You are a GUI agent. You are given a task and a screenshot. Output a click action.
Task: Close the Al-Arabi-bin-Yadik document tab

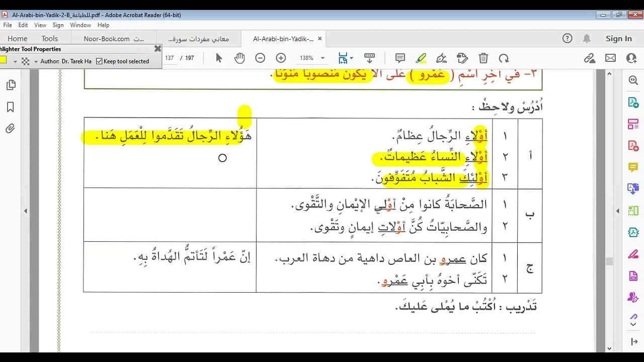coord(319,39)
